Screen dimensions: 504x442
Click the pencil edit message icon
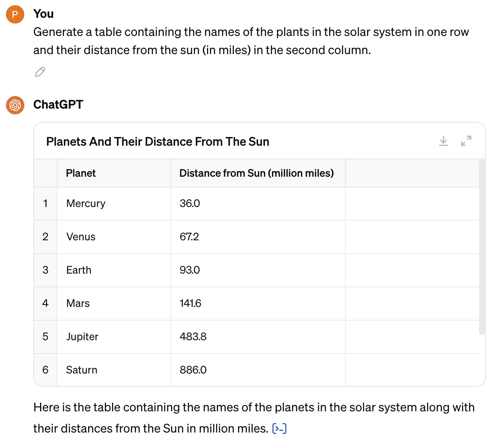pyautogui.click(x=40, y=72)
